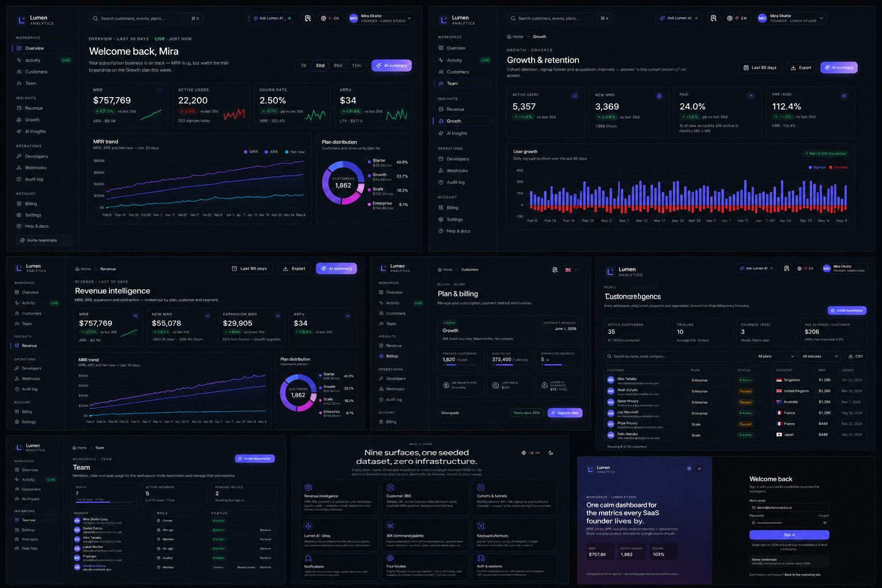Image resolution: width=882 pixels, height=588 pixels.
Task: Click Upgrade plan in Plan & billing
Action: 565,413
